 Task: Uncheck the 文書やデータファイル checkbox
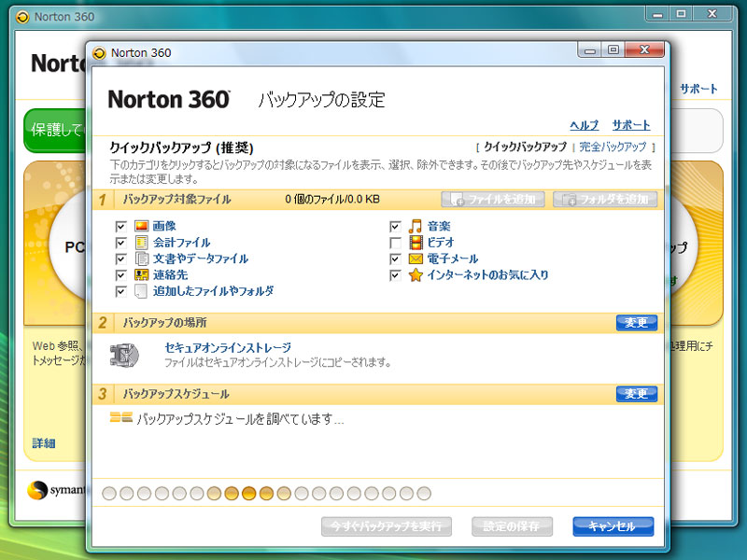pos(121,259)
